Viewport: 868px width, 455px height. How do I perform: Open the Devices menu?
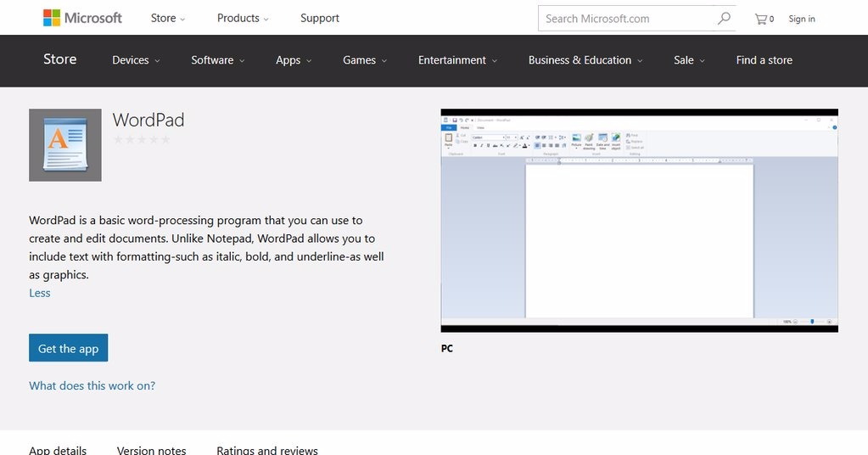pos(136,60)
